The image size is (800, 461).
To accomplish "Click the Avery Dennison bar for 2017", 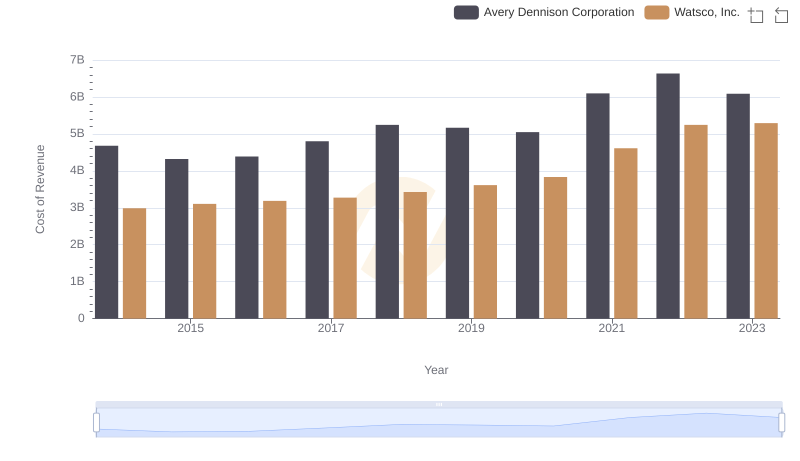I will [x=317, y=230].
